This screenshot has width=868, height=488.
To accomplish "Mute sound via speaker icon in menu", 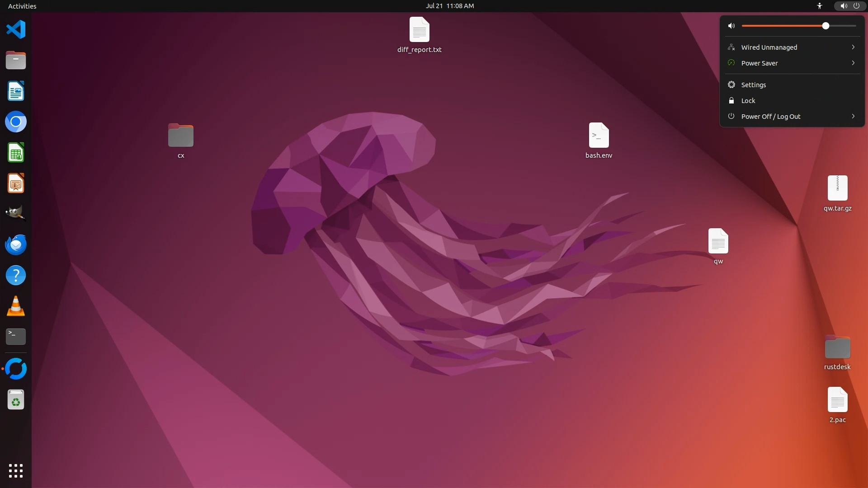I will point(731,26).
